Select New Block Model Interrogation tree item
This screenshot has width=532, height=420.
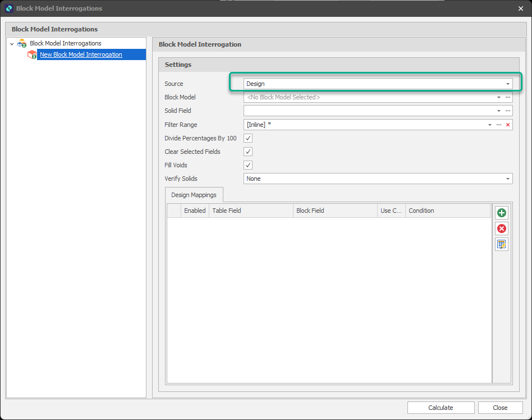(x=81, y=54)
